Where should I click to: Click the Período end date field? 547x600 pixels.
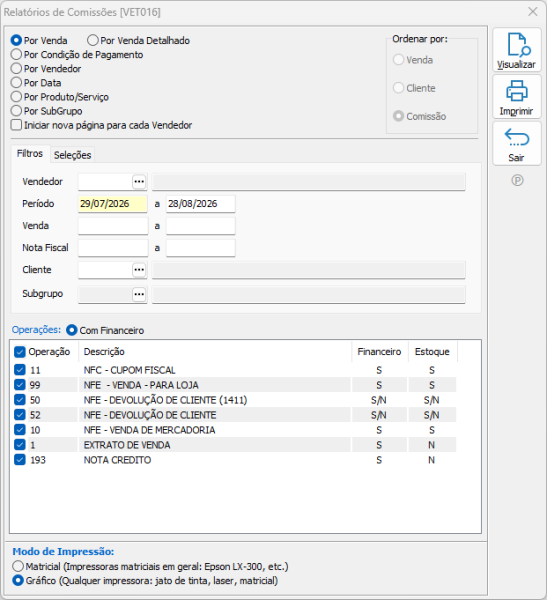(x=201, y=204)
